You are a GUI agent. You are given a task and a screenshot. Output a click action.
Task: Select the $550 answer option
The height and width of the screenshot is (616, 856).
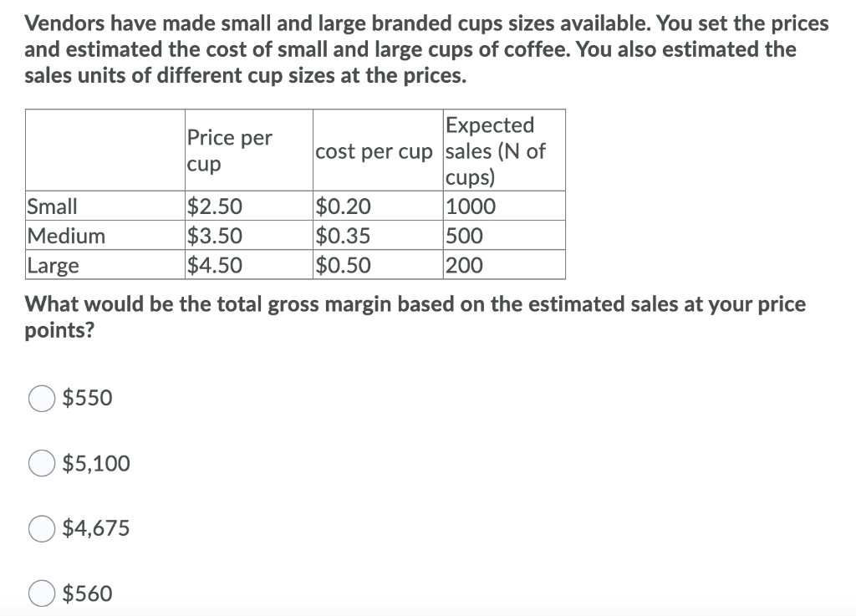tap(41, 398)
